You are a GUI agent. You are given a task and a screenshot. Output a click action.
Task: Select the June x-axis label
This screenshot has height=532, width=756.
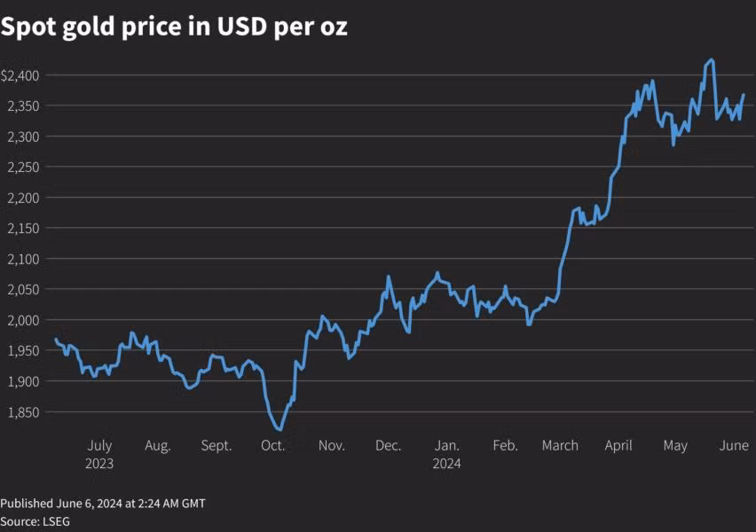[734, 445]
